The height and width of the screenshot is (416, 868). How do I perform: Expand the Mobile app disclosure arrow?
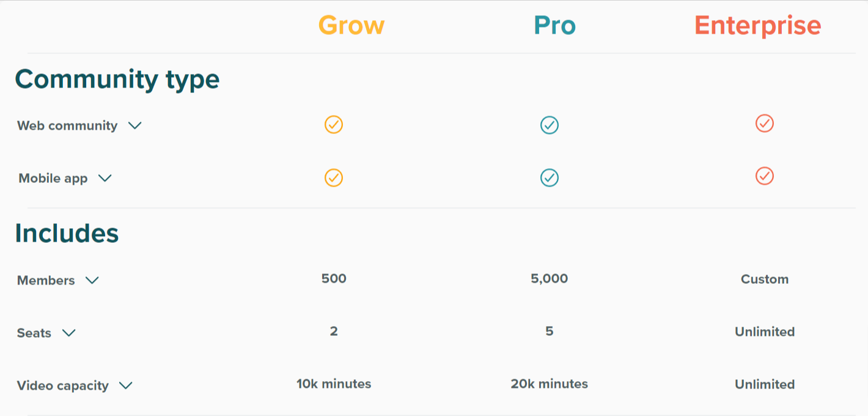105,179
